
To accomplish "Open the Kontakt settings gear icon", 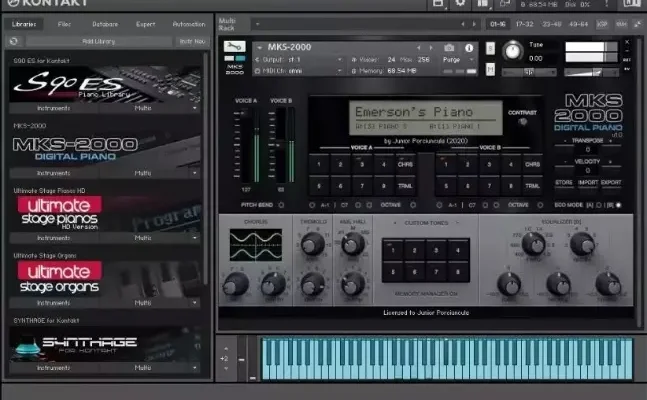I will tap(461, 4).
